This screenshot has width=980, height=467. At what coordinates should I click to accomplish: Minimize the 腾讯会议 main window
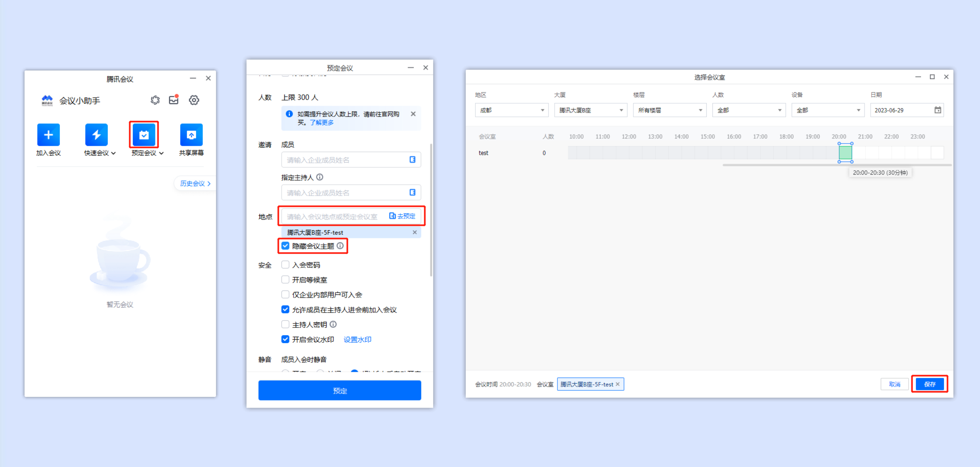(193, 78)
